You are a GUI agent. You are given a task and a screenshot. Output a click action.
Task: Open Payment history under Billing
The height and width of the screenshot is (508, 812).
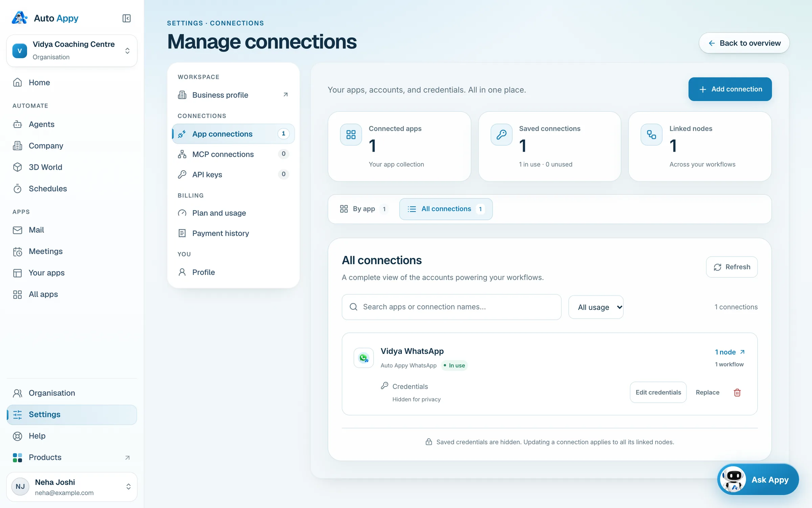(x=233, y=233)
